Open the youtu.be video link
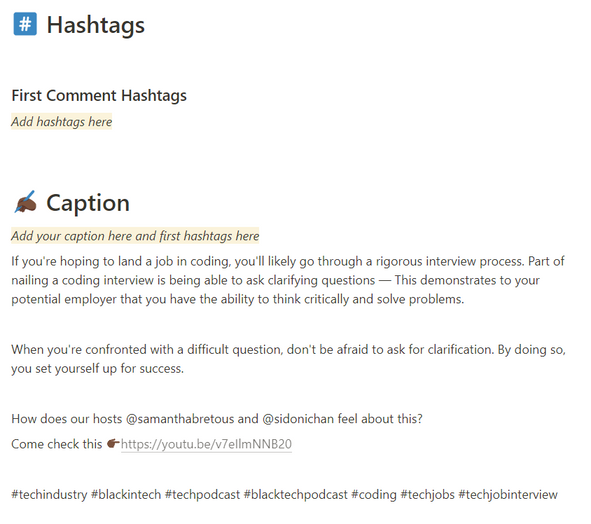Image resolution: width=591 pixels, height=524 pixels. pos(206,444)
